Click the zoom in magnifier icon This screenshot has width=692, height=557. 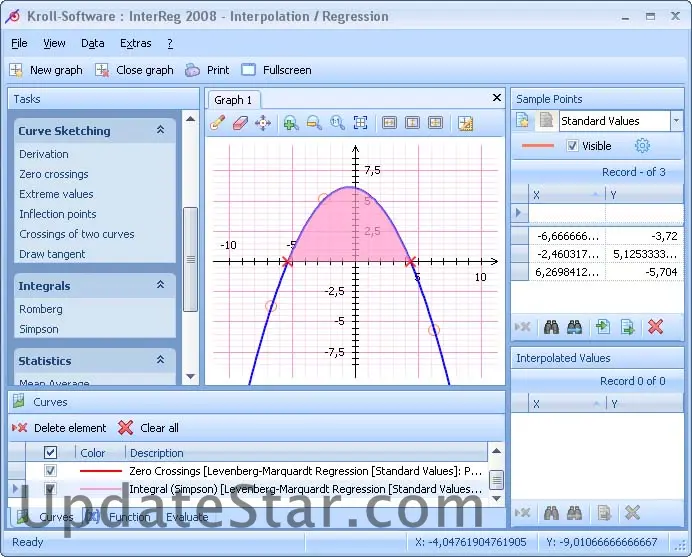pos(291,123)
